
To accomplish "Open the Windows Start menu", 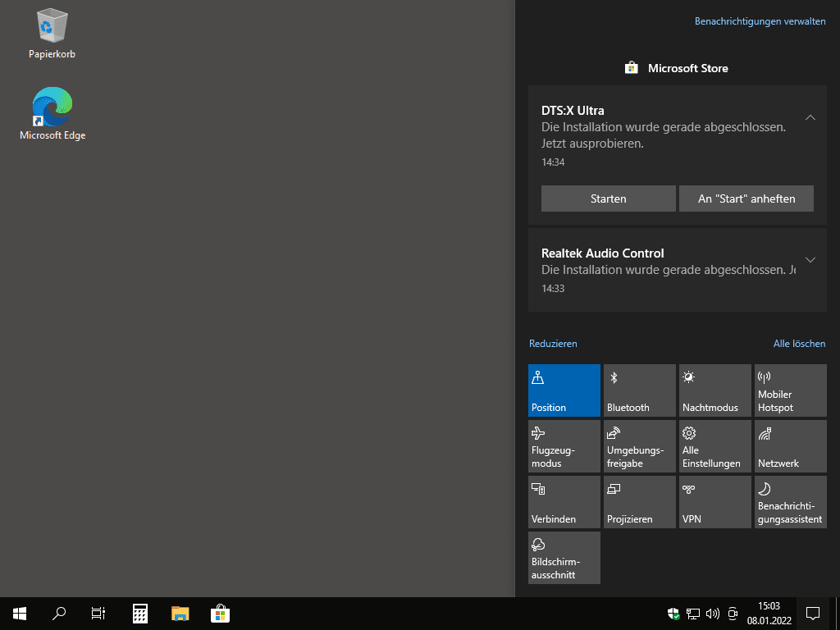I will [x=20, y=614].
